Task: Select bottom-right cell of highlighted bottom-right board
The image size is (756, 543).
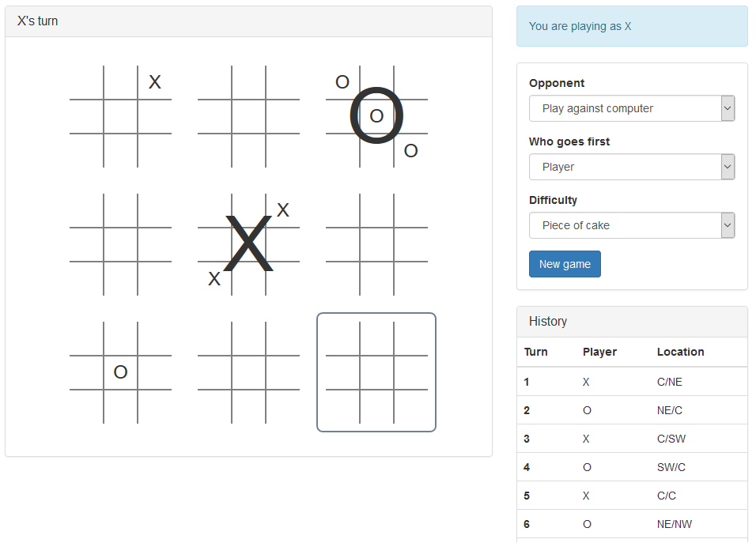Action: click(410, 406)
